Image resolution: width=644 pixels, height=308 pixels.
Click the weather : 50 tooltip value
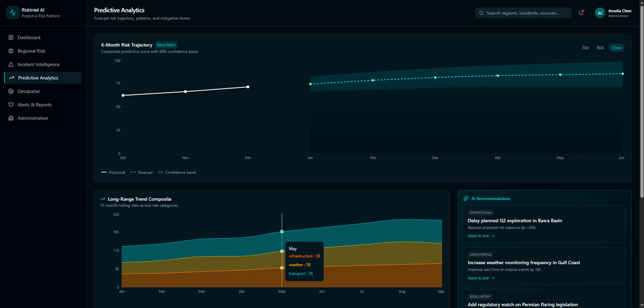(x=300, y=265)
